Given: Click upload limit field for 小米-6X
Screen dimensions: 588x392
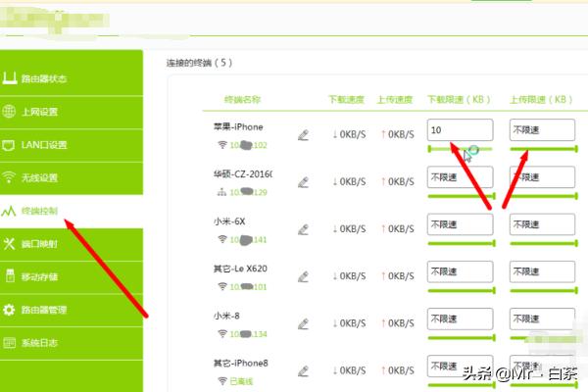Looking at the screenshot, I should point(542,224).
